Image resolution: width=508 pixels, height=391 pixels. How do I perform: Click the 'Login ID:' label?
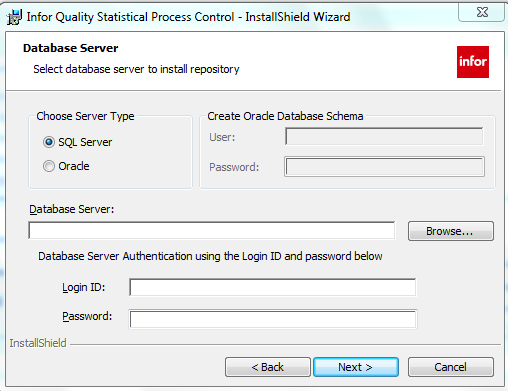click(84, 287)
